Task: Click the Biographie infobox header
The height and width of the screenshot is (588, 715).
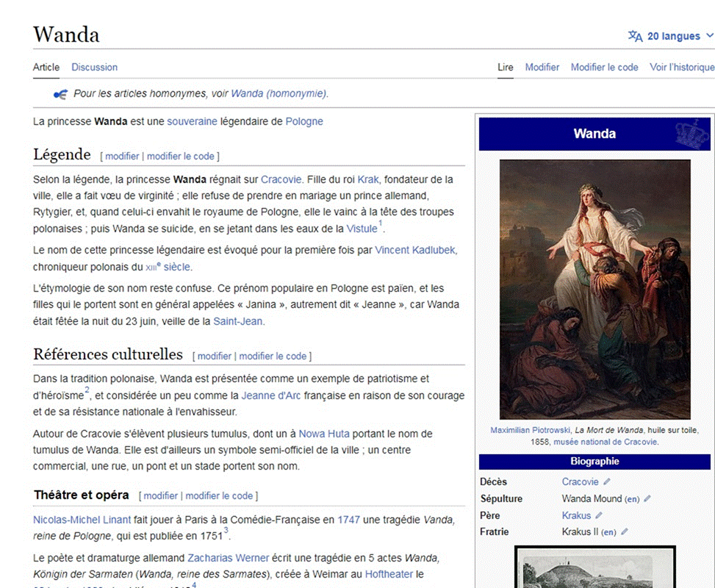Action: [x=594, y=461]
